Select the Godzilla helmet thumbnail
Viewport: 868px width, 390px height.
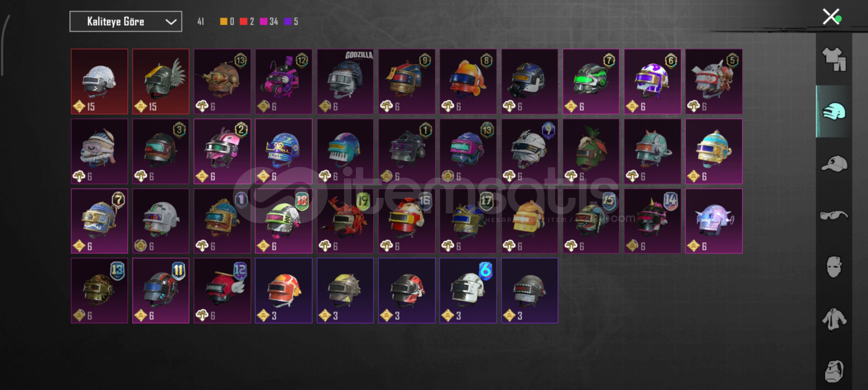click(x=345, y=82)
